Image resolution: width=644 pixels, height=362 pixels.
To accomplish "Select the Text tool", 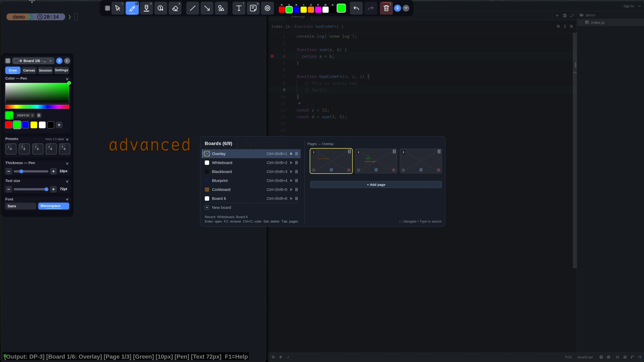I will tap(239, 8).
